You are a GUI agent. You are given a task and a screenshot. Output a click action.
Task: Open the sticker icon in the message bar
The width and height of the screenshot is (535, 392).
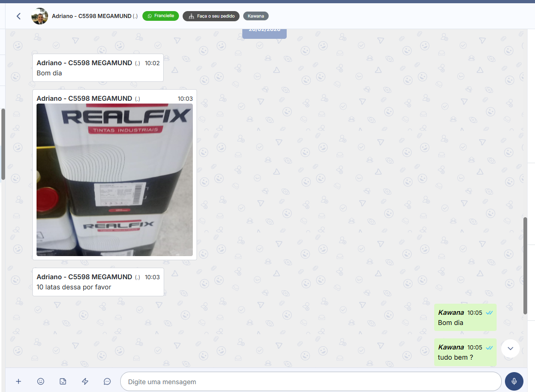[63, 381]
